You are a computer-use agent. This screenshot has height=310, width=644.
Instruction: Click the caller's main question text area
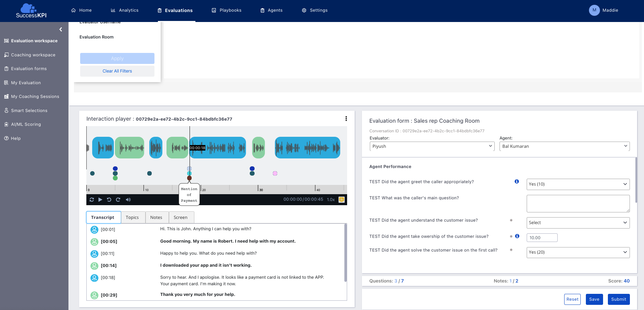pyautogui.click(x=578, y=203)
